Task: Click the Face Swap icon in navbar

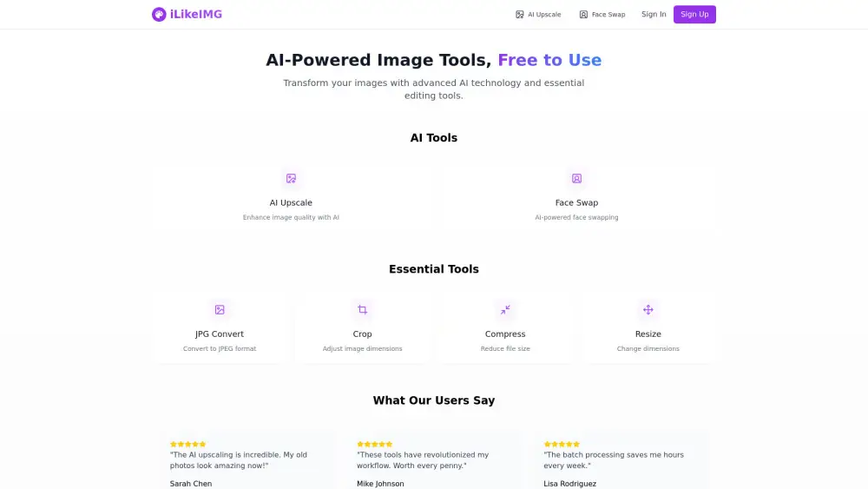Action: point(583,15)
